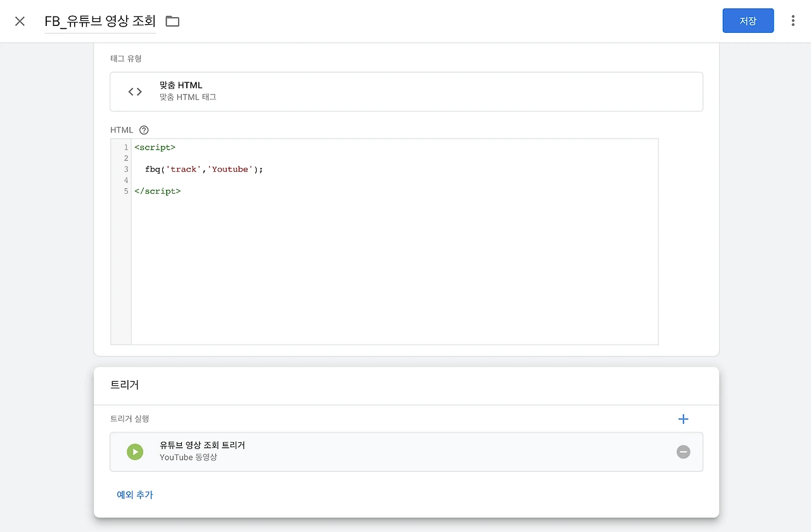Click the HTML help question mark icon

[144, 130]
